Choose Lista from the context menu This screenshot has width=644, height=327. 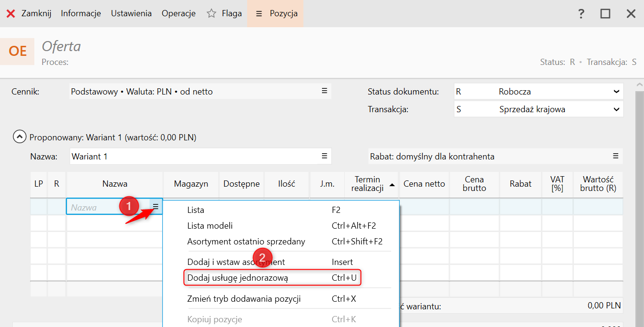[196, 210]
